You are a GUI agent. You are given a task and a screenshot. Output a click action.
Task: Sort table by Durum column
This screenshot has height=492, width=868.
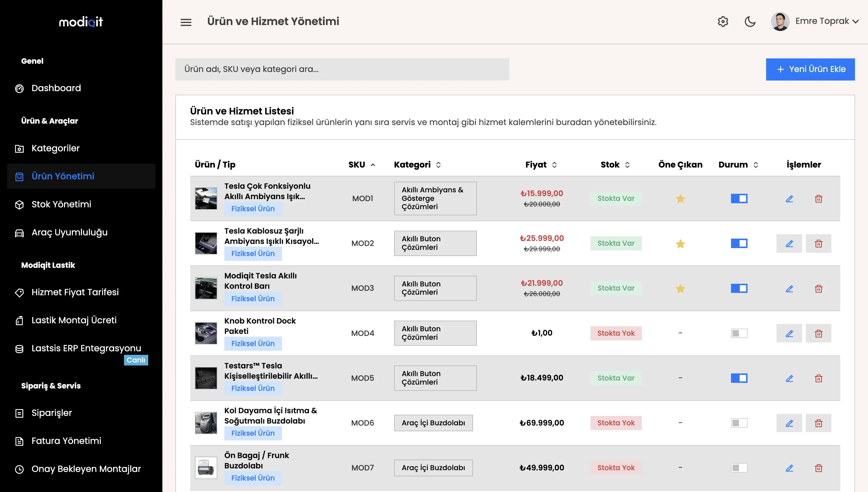(x=738, y=165)
